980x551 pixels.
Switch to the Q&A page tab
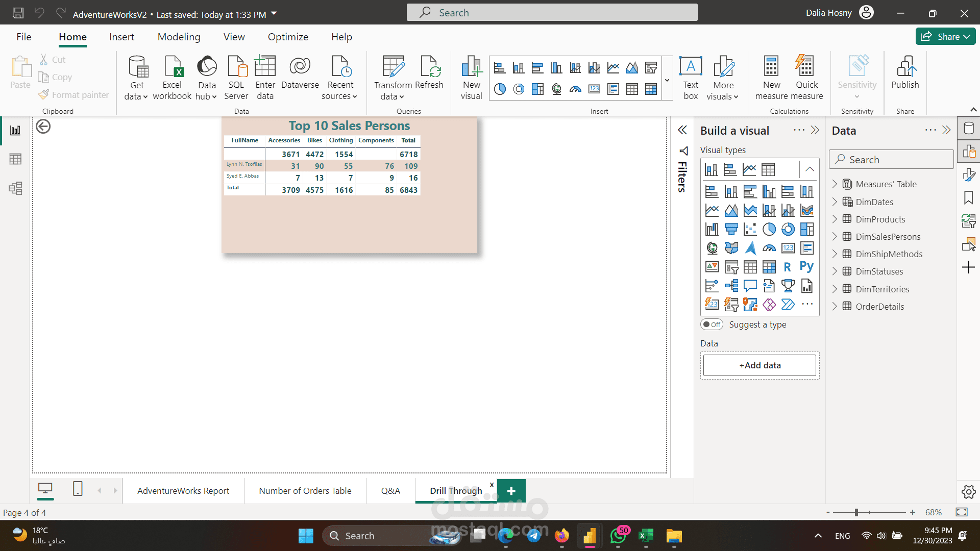[x=390, y=491]
